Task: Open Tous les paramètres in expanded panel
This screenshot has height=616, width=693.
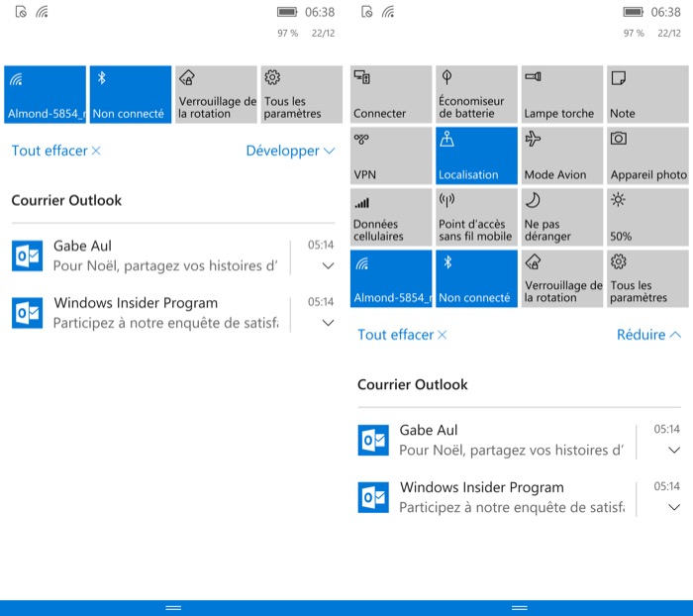Action: tap(647, 278)
